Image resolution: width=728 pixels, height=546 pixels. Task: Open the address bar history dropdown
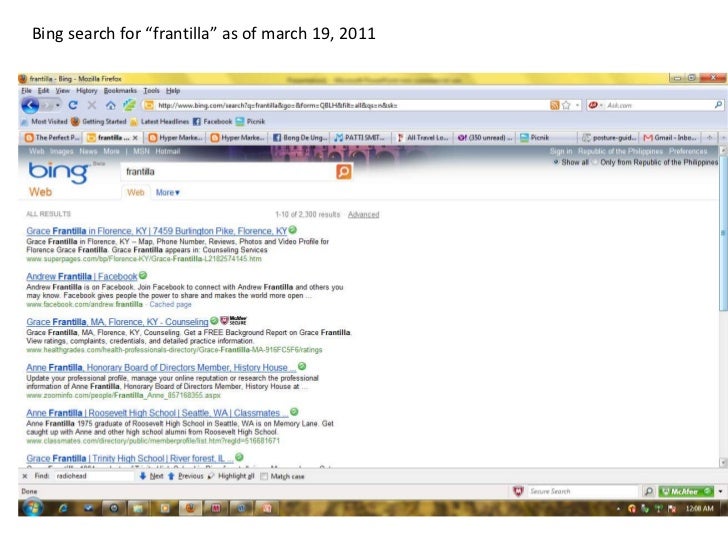click(x=578, y=105)
